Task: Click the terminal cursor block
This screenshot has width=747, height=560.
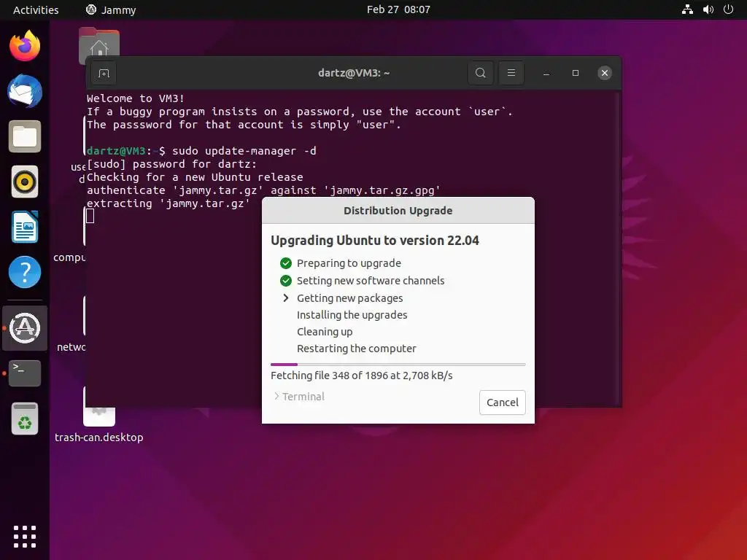Action: pyautogui.click(x=90, y=216)
